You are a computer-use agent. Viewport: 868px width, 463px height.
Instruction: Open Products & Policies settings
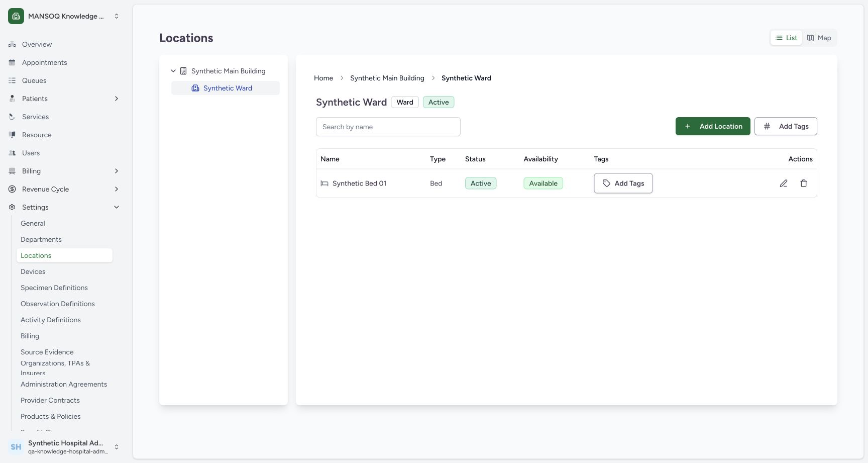click(51, 416)
